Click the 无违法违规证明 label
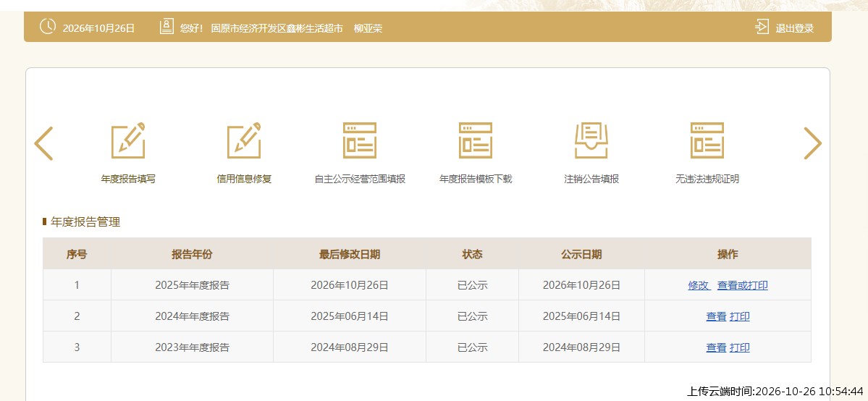 point(707,179)
